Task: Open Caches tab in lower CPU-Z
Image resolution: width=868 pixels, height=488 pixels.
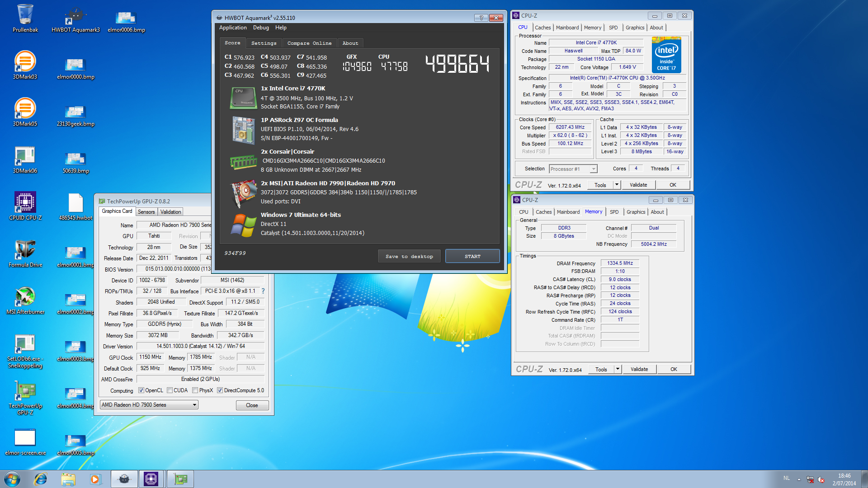Action: pyautogui.click(x=543, y=212)
